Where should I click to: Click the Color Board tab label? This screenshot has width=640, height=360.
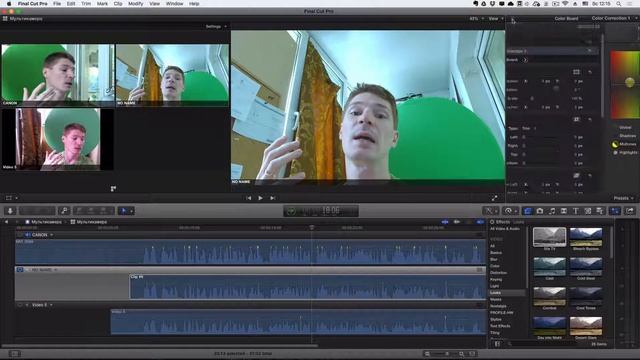pos(566,18)
